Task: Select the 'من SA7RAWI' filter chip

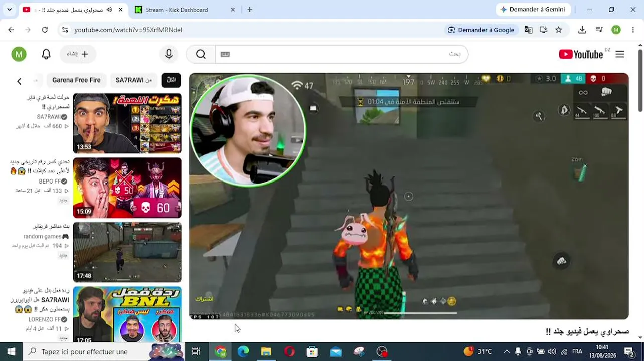Action: (133, 80)
